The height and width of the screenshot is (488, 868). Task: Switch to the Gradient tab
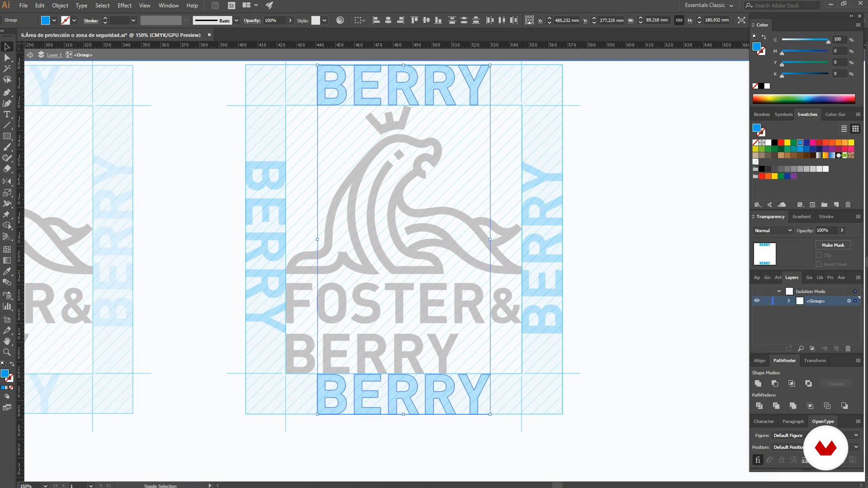802,217
